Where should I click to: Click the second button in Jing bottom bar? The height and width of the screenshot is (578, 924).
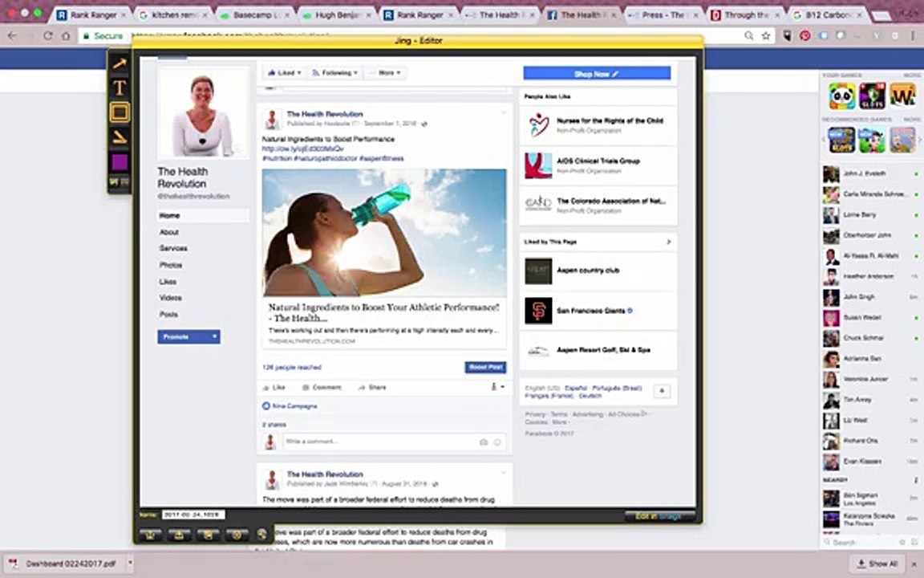point(179,535)
